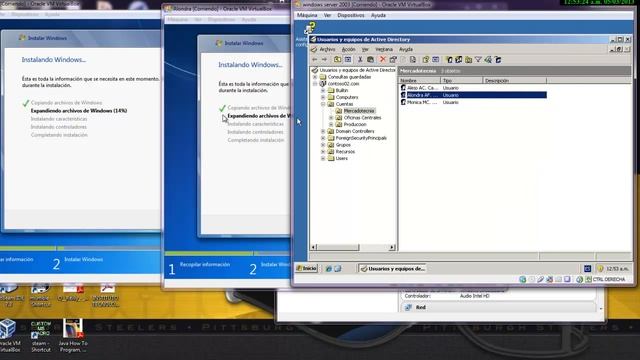Click the CTRL DERECHA host key label
Image resolution: width=640 pixels, height=360 pixels.
(609, 279)
